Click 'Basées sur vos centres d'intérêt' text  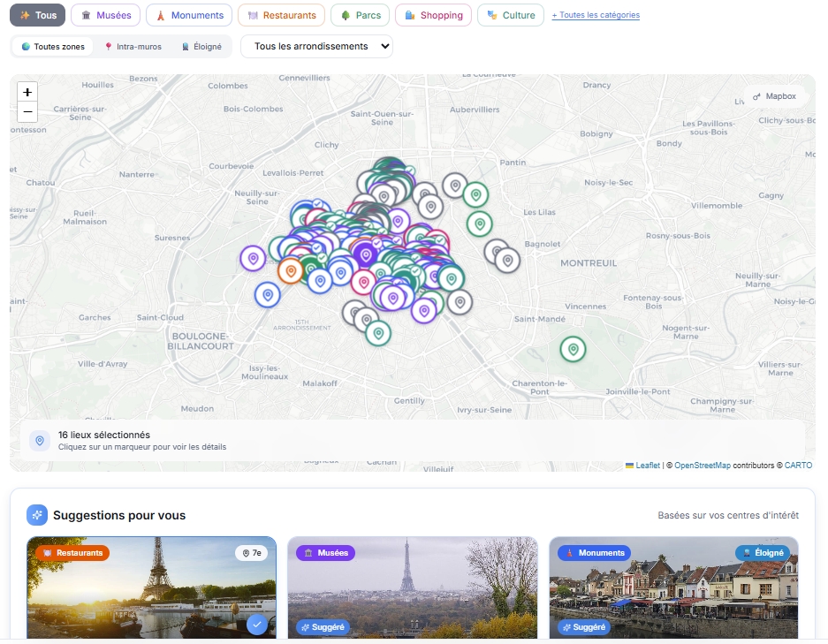click(x=728, y=515)
